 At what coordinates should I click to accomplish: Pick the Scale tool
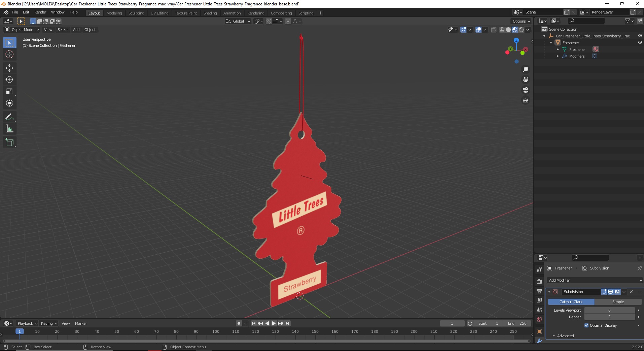coord(9,92)
